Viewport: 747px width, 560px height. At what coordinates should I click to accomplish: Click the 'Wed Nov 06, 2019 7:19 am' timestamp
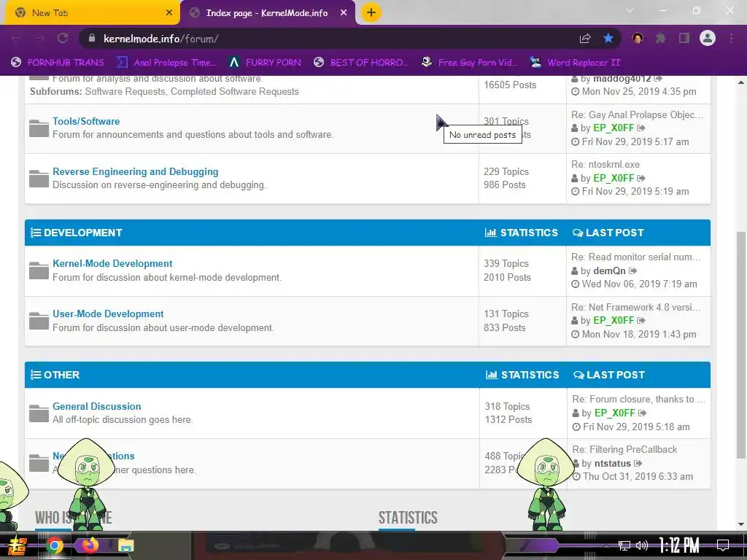click(x=639, y=284)
